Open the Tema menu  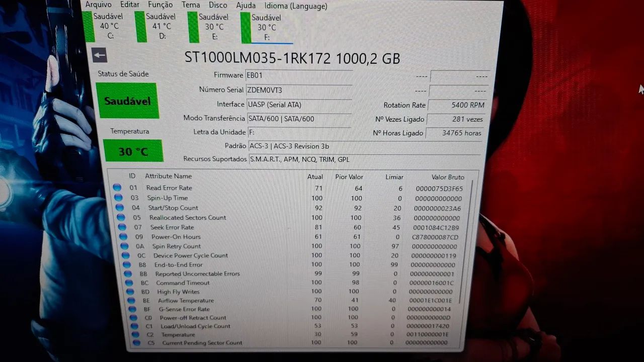click(x=191, y=5)
